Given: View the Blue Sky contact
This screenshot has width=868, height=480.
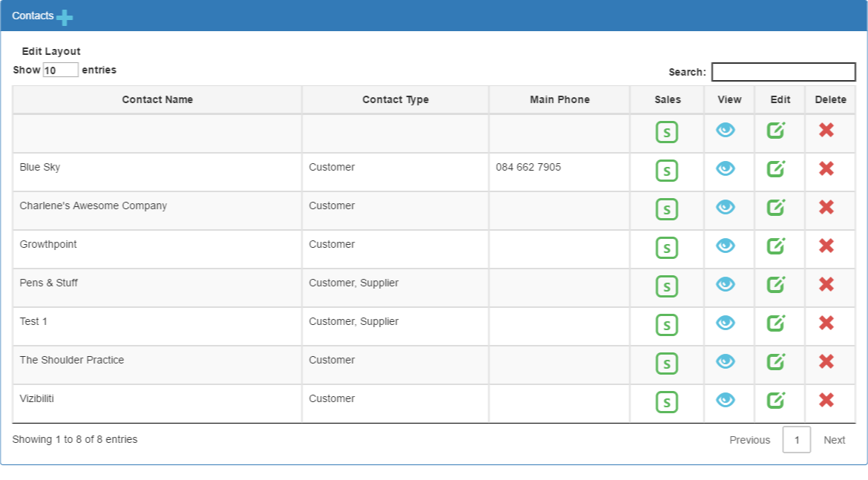Looking at the screenshot, I should coord(725,168).
